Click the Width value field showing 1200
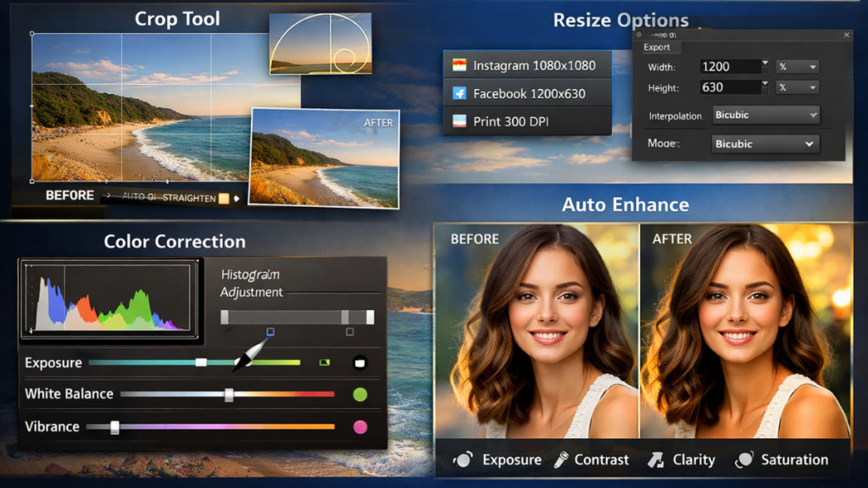868x488 pixels. tap(732, 65)
